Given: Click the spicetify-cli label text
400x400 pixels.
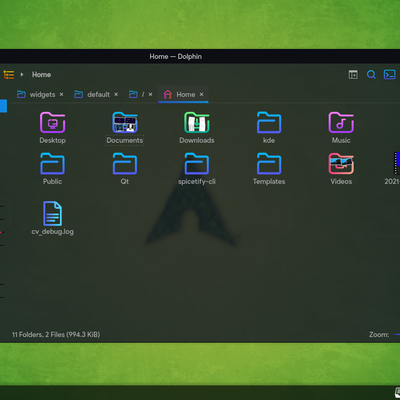Looking at the screenshot, I should pos(197,181).
